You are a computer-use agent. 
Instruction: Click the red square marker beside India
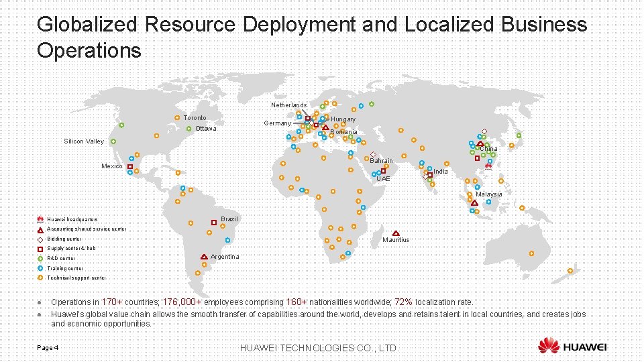click(430, 175)
